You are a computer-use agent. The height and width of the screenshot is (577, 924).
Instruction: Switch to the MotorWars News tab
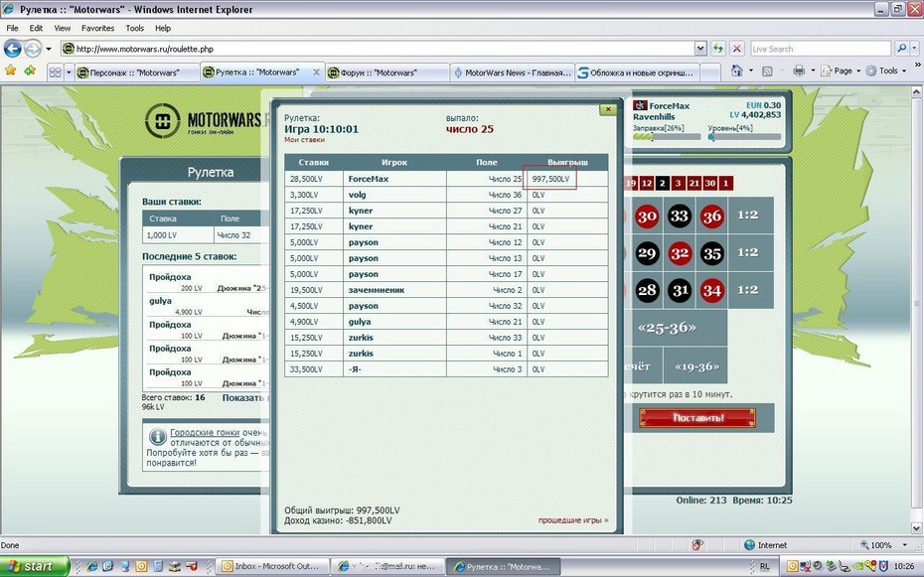(x=512, y=72)
